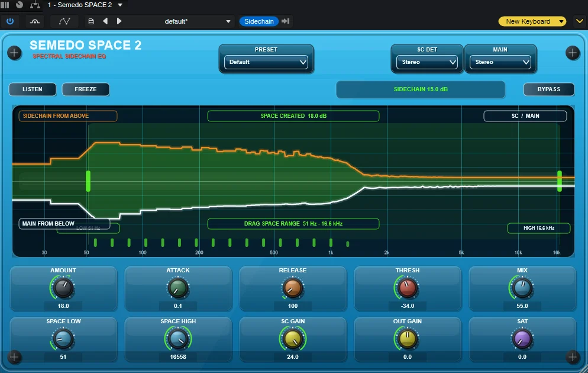
Task: Click the THRESH knob
Action: [407, 288]
